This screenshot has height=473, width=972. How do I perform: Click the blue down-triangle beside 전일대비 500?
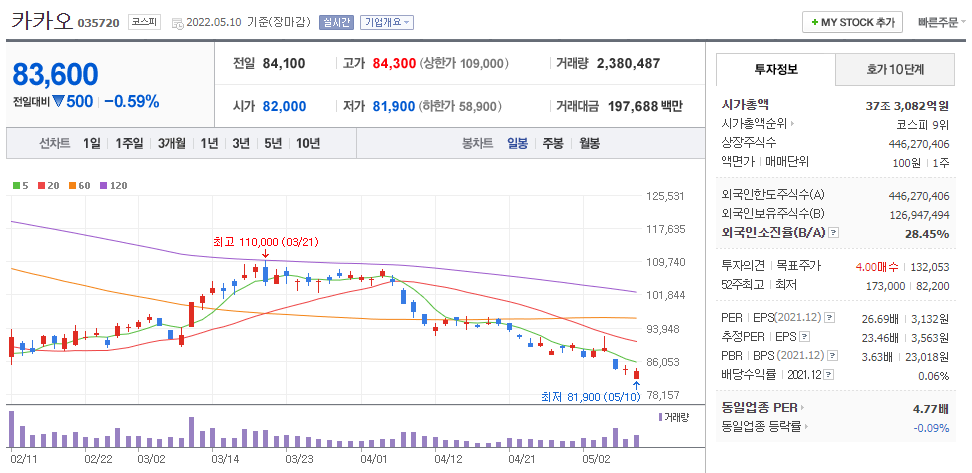[59, 101]
